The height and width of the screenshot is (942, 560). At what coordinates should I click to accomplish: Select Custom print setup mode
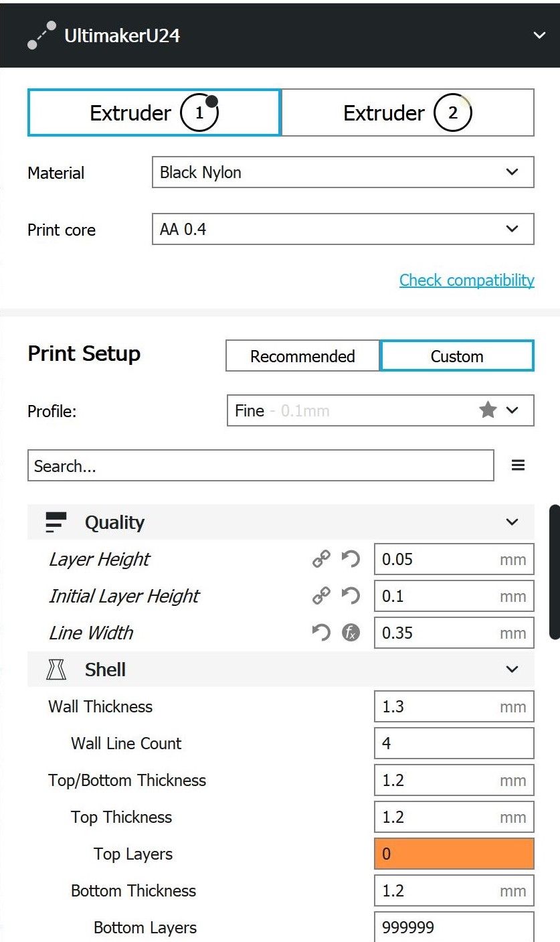pos(457,356)
